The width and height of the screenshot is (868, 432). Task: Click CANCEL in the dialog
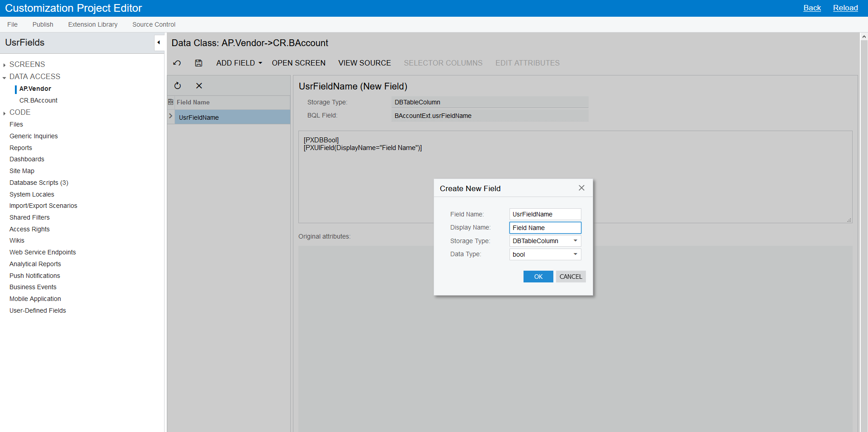pyautogui.click(x=571, y=276)
